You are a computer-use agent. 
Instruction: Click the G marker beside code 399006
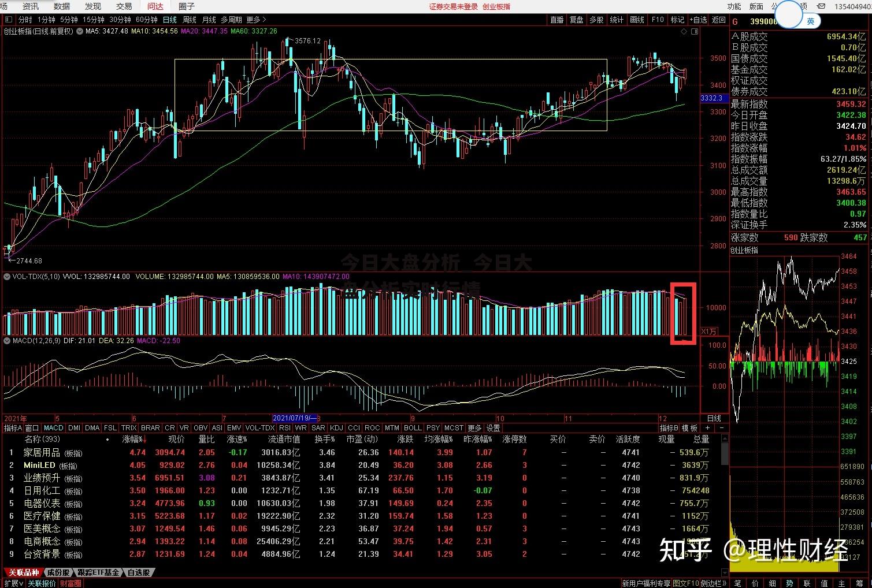point(735,21)
